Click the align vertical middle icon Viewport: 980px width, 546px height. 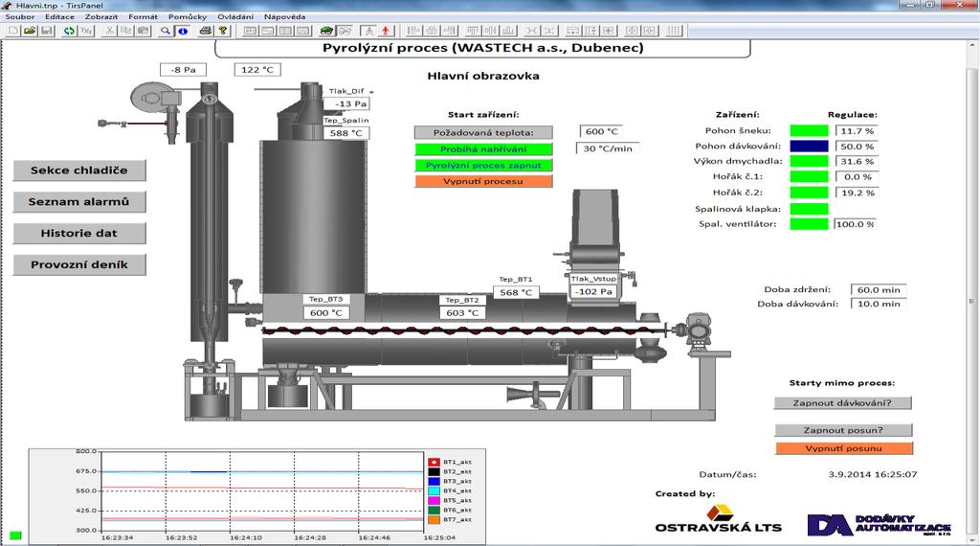(491, 30)
